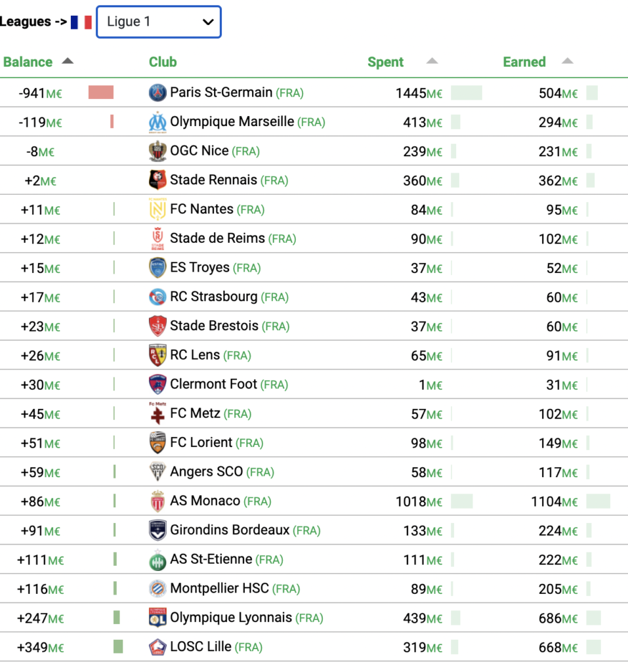
Task: Click LOSC Lille's green balance bar
Action: tap(118, 646)
